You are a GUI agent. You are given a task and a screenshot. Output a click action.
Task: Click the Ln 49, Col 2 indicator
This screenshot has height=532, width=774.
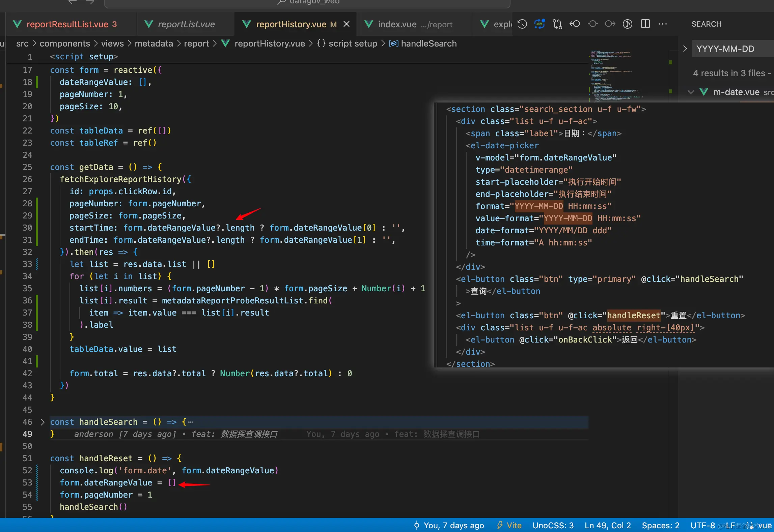607,525
